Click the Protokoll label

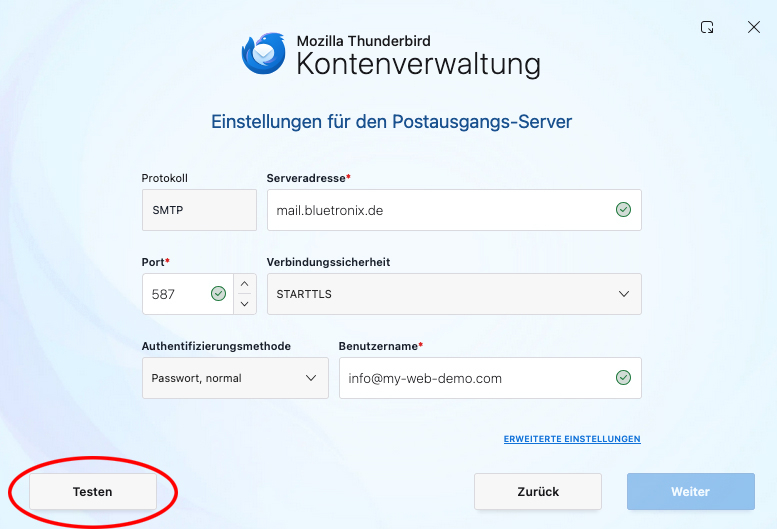165,178
